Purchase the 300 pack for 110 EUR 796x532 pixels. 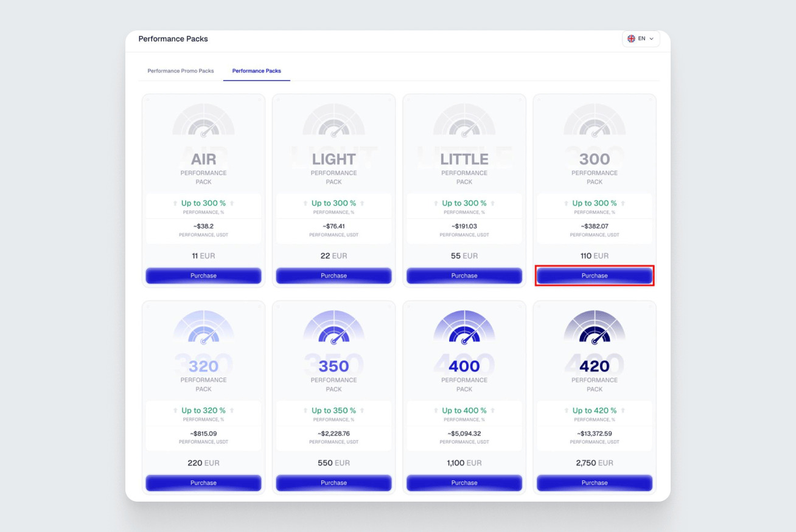[594, 275]
